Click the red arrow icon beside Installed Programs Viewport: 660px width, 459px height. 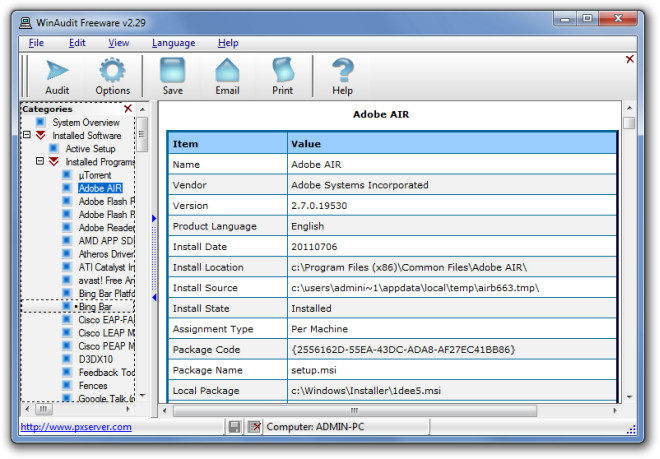(x=54, y=162)
